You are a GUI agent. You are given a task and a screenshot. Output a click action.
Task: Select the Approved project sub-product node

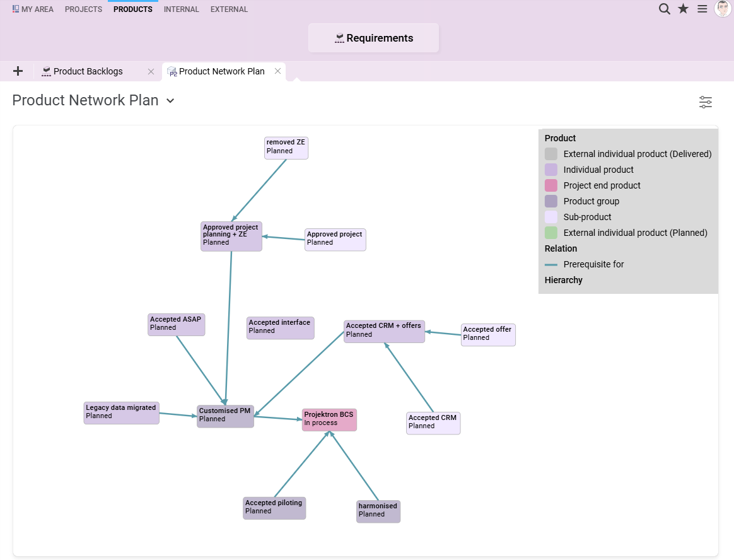(x=335, y=240)
